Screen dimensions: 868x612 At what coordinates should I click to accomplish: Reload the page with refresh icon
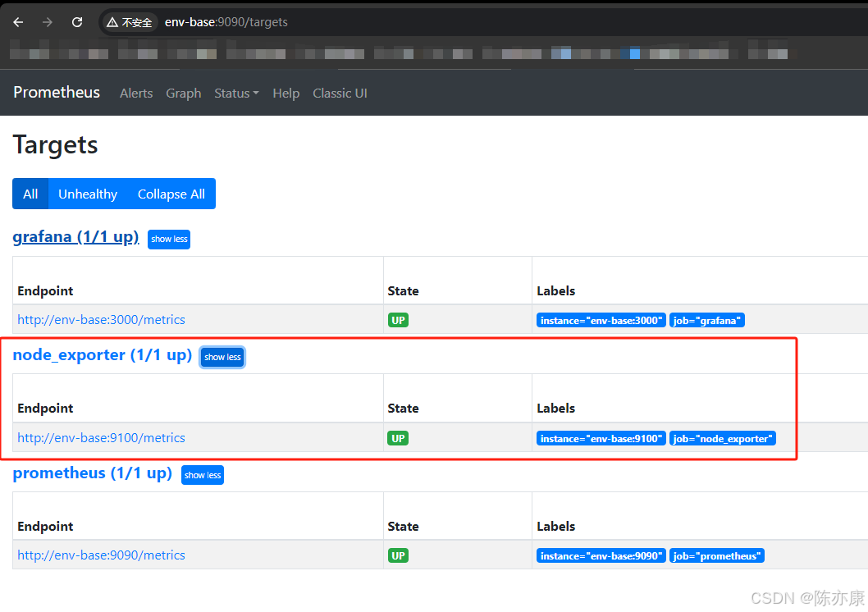[x=77, y=22]
